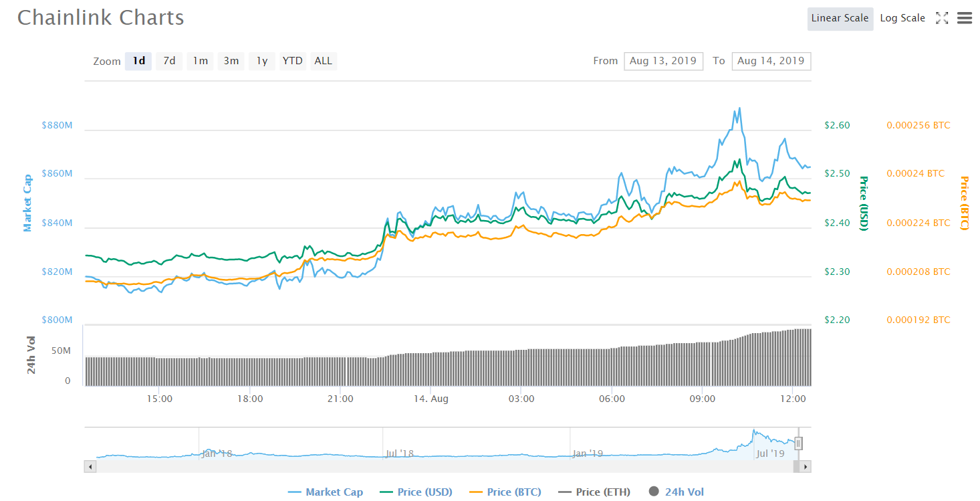Toggle Price (ETH) series in legend
Viewport: 980px width, 501px height.
(x=594, y=492)
